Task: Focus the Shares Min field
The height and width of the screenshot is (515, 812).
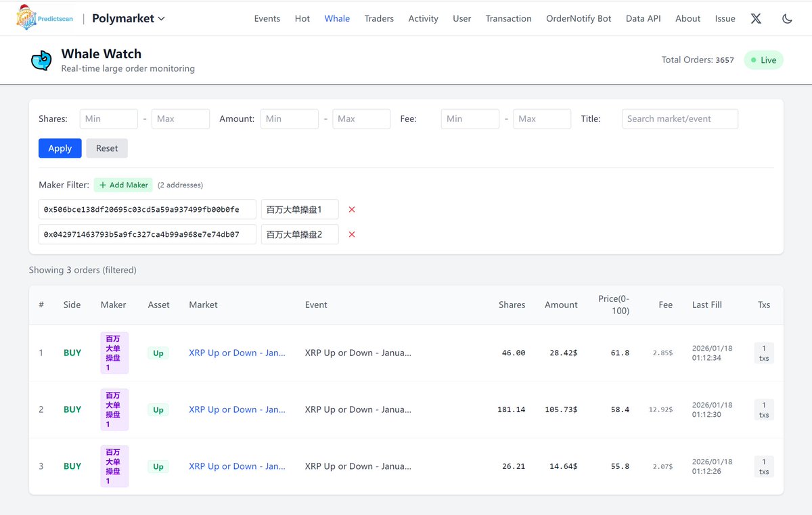Action: [x=109, y=118]
